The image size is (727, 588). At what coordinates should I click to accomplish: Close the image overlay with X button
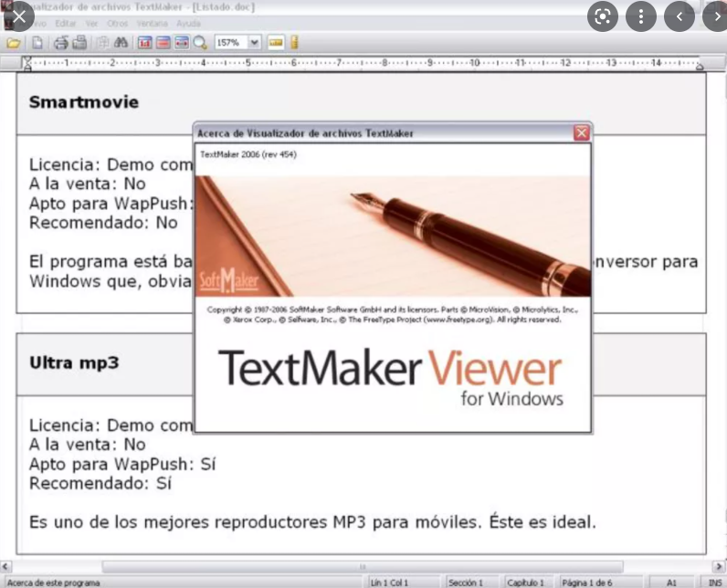coord(19,16)
